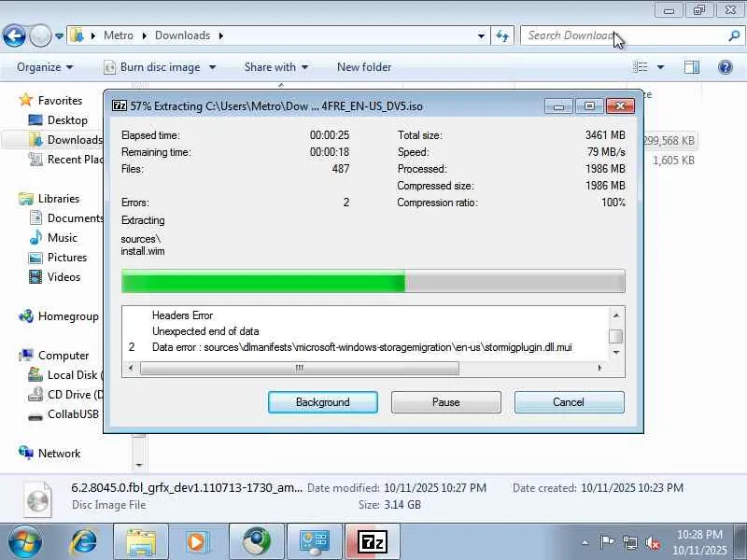The width and height of the screenshot is (747, 560).
Task: Select the Unexpected end of data line
Action: (205, 331)
